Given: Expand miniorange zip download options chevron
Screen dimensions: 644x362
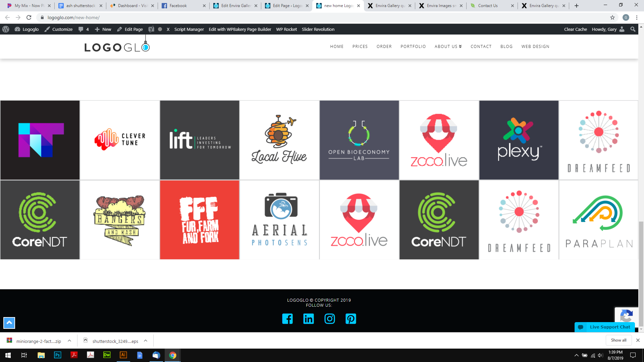Looking at the screenshot, I should pyautogui.click(x=69, y=341).
